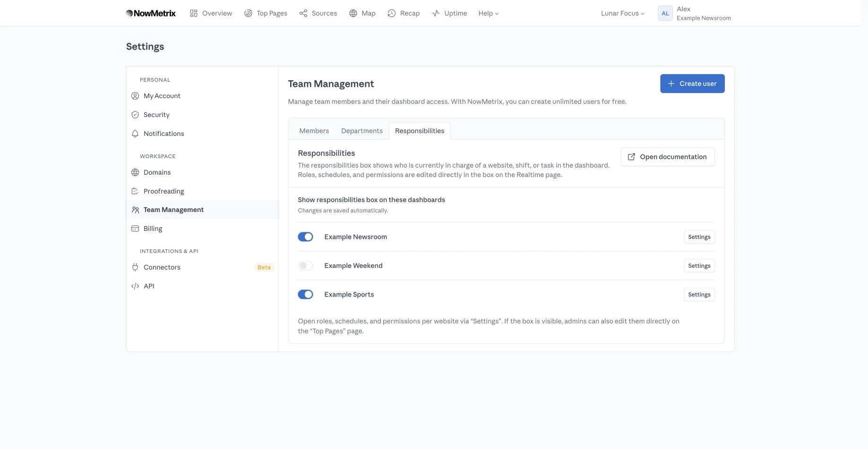Open Settings for Example Weekend
The width and height of the screenshot is (868, 449).
(699, 266)
